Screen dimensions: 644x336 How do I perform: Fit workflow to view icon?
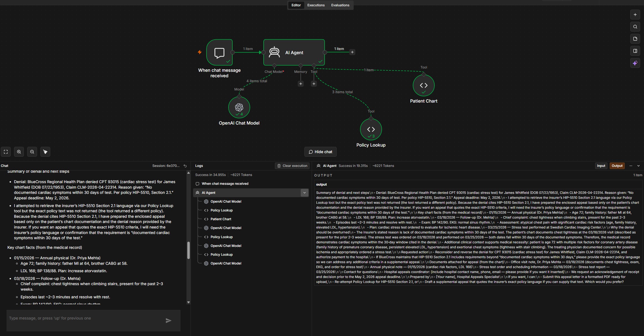pyautogui.click(x=6, y=152)
